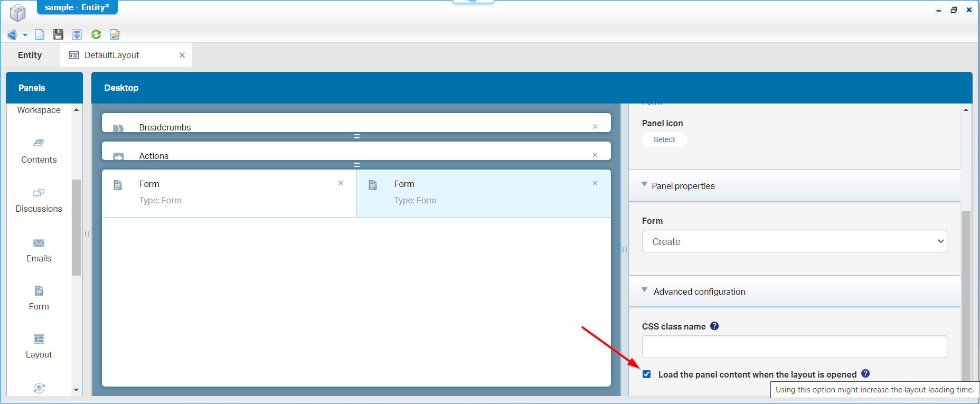
Task: Select the Workspace panel item
Action: click(39, 110)
